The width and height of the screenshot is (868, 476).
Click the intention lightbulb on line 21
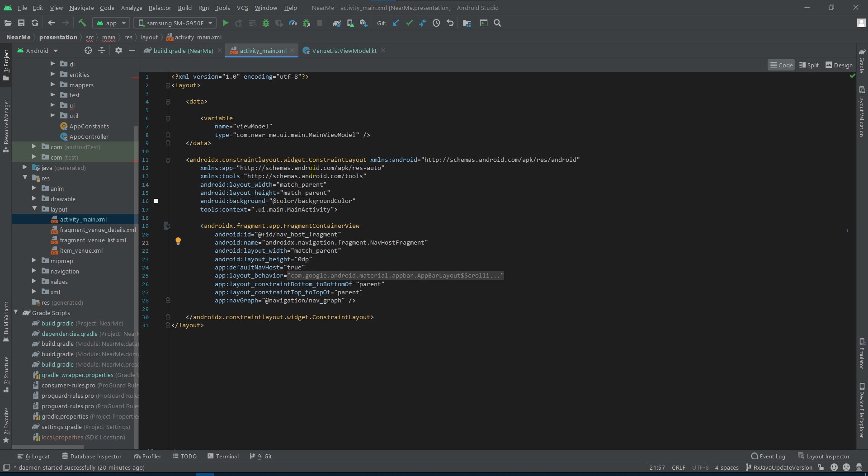[178, 241]
